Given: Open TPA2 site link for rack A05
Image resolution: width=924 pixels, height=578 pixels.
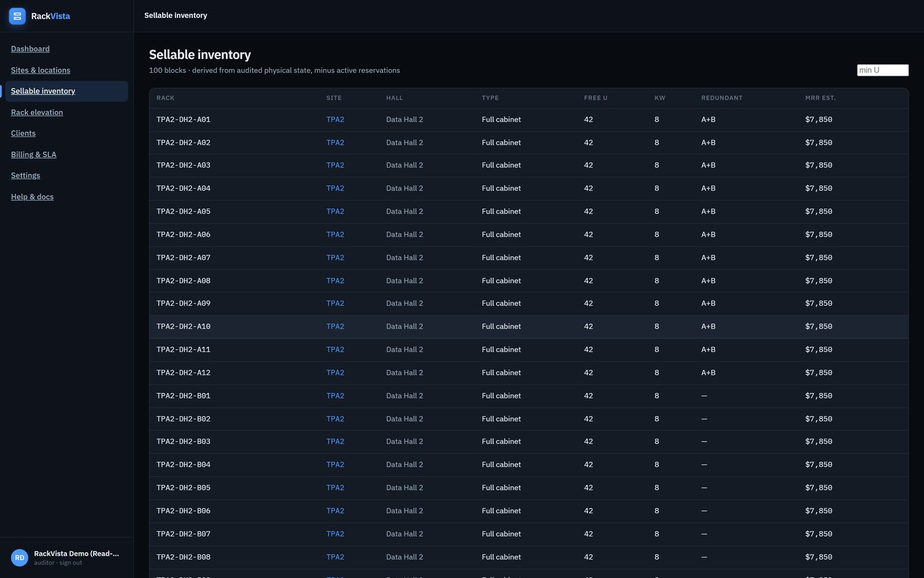Looking at the screenshot, I should point(335,211).
